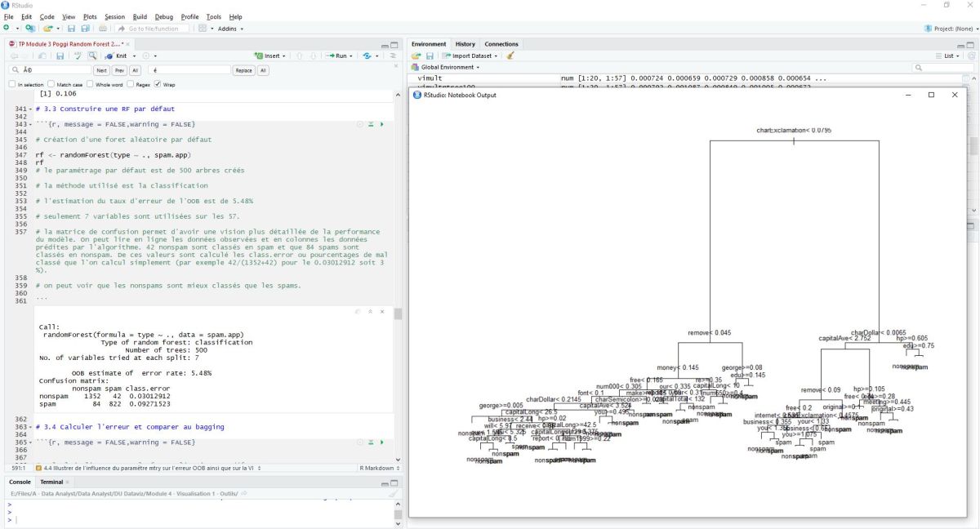980x529 pixels.
Task: Open the Session menu
Action: coord(115,16)
